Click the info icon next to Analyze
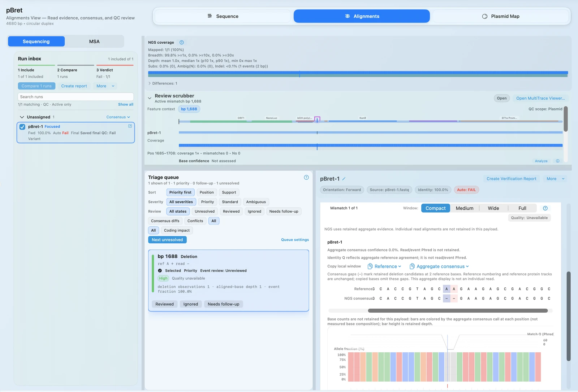This screenshot has width=578, height=392. tap(558, 161)
